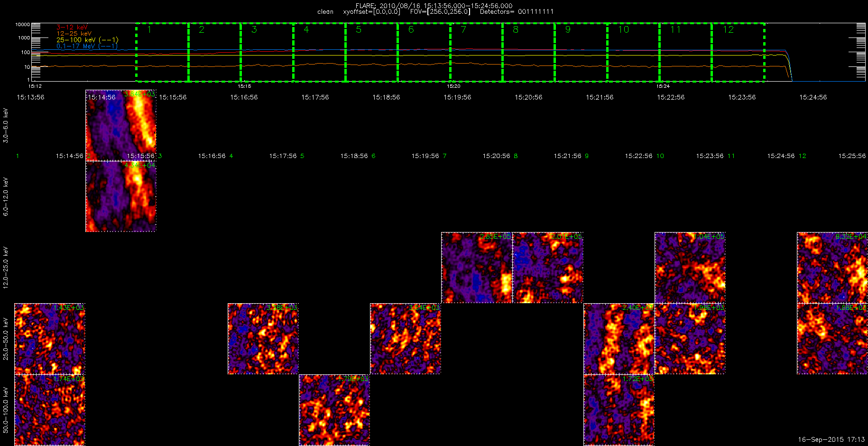
Task: Select the 25-50 keV image labeled 1.88E+03
Action: click(x=832, y=339)
